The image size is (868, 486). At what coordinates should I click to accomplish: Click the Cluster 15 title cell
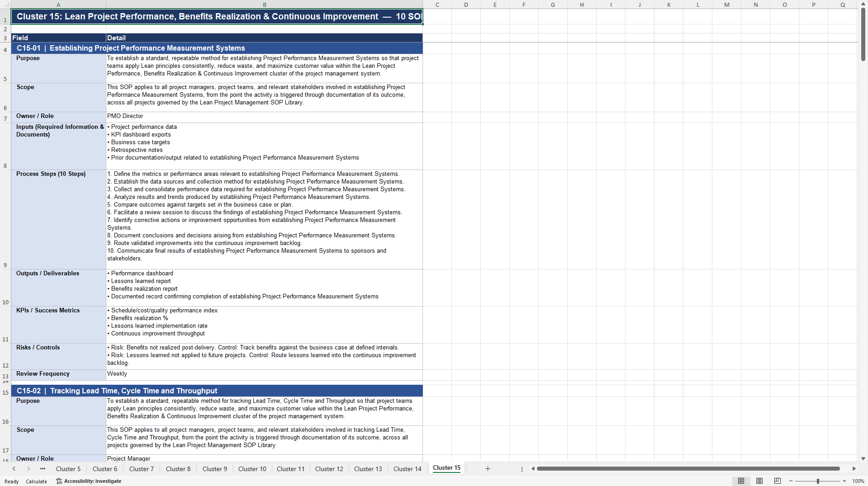[x=217, y=17]
